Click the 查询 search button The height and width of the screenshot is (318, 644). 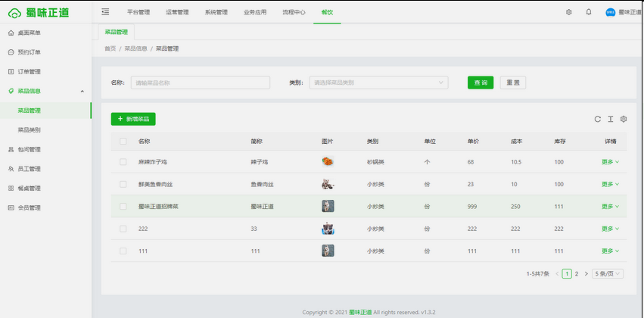481,83
